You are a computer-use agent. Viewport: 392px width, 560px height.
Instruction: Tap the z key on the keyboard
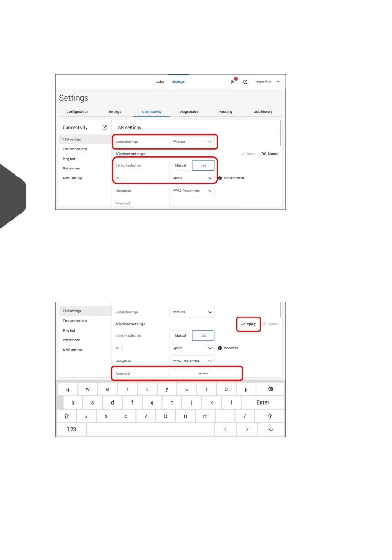pyautogui.click(x=87, y=416)
